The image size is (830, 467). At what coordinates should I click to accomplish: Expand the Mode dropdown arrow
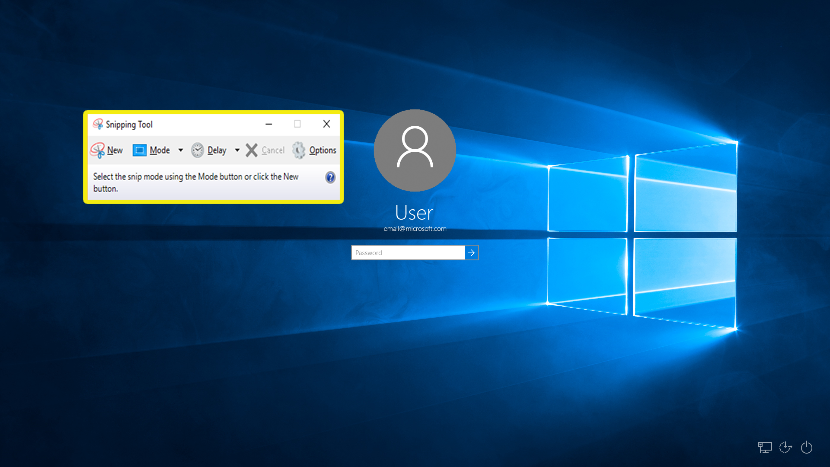click(181, 150)
